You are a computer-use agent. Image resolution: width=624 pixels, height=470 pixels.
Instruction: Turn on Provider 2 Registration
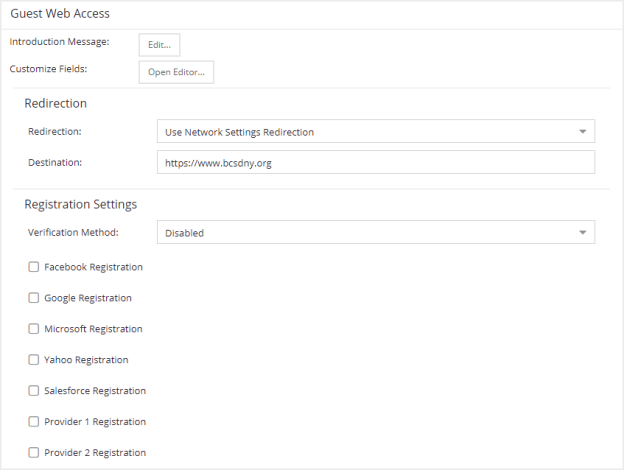tap(34, 453)
